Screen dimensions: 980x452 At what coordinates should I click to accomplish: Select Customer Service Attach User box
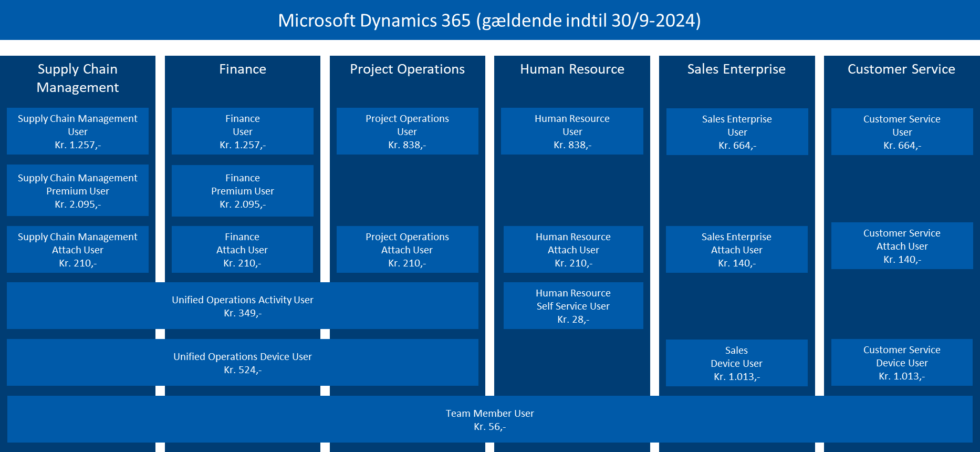(902, 246)
